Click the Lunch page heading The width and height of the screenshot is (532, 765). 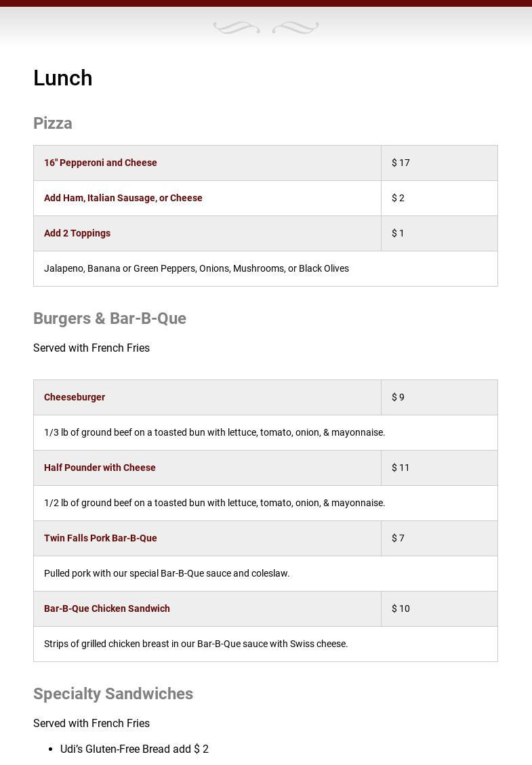pyautogui.click(x=63, y=78)
